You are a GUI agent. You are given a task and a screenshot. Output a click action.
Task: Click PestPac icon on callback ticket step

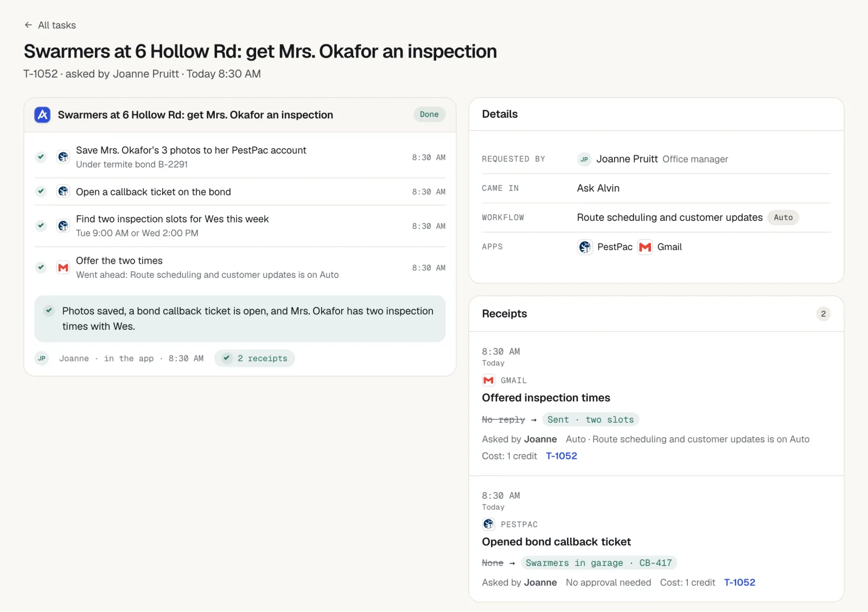(63, 192)
